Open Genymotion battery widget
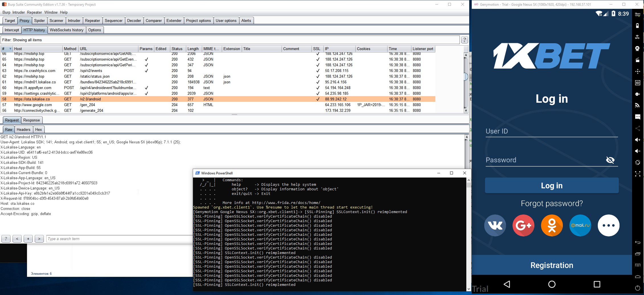Screen dimensions: 644x295 (638, 26)
